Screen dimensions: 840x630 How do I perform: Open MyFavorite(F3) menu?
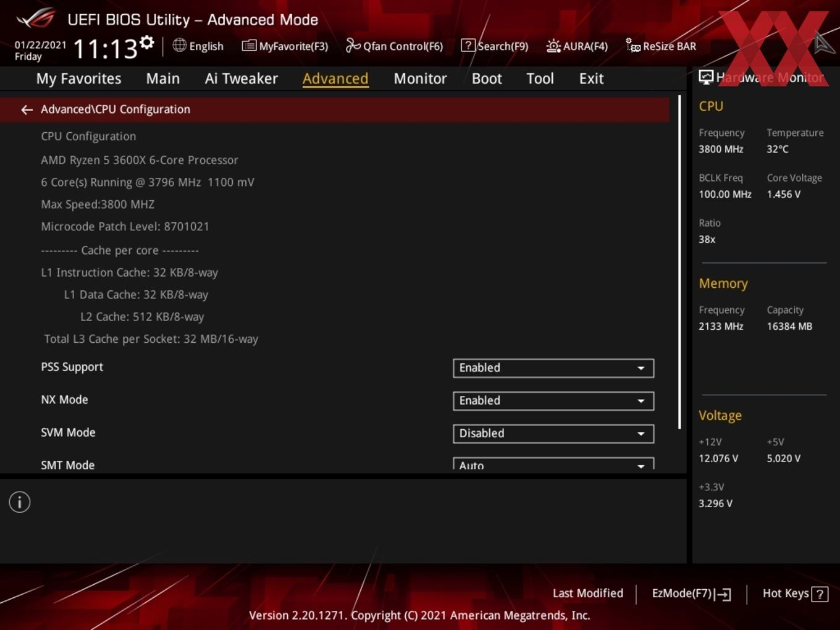[285, 46]
